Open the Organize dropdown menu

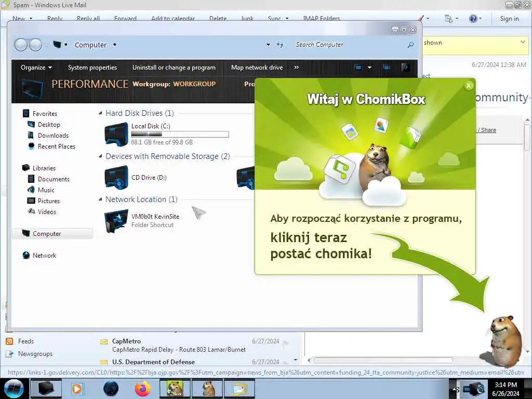click(x=36, y=67)
